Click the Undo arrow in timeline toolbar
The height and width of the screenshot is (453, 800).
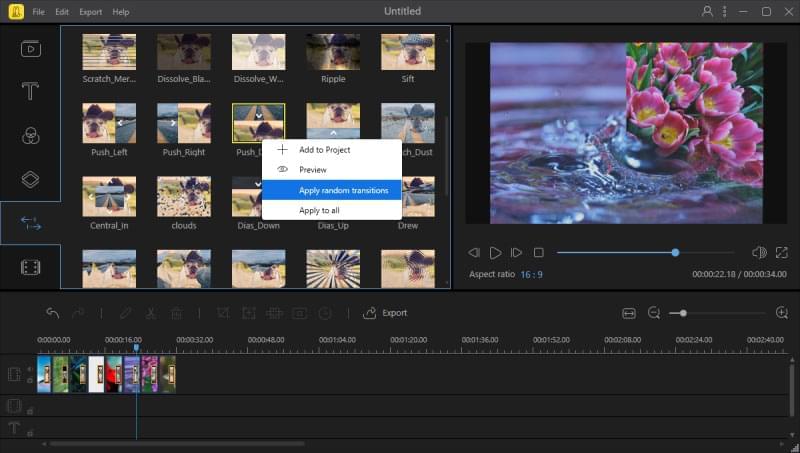53,313
